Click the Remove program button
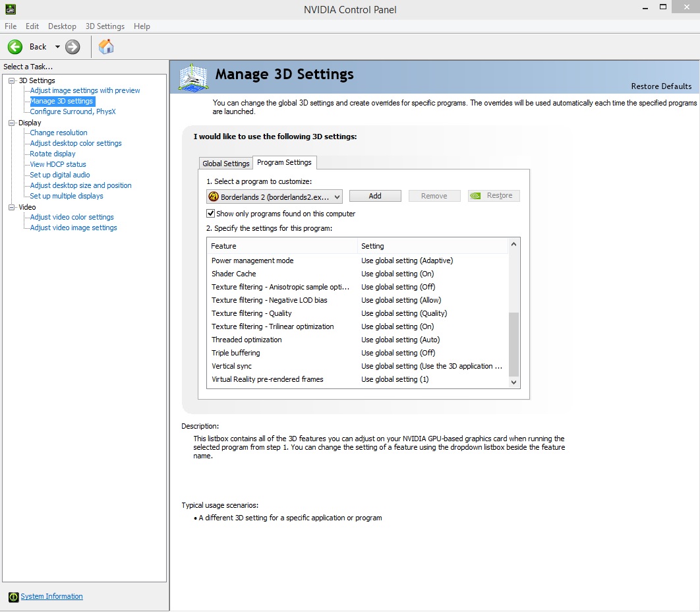This screenshot has height=612, width=700. 434,196
